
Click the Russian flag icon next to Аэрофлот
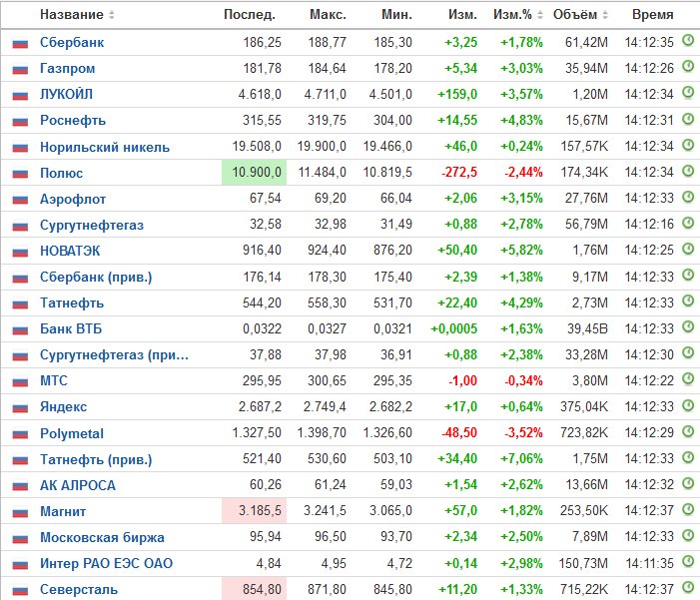pos(20,200)
